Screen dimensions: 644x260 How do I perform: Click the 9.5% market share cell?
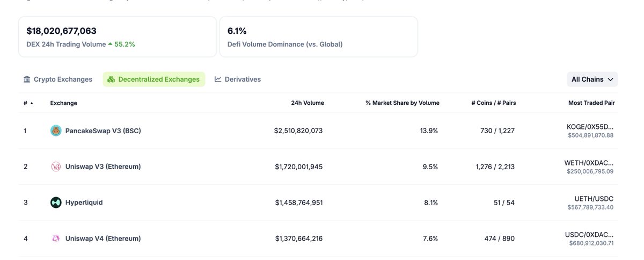[x=430, y=167]
